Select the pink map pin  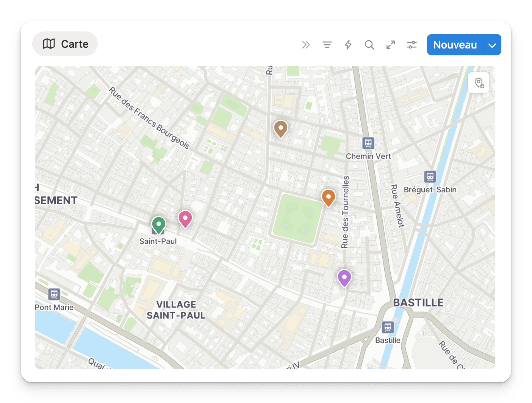click(185, 219)
